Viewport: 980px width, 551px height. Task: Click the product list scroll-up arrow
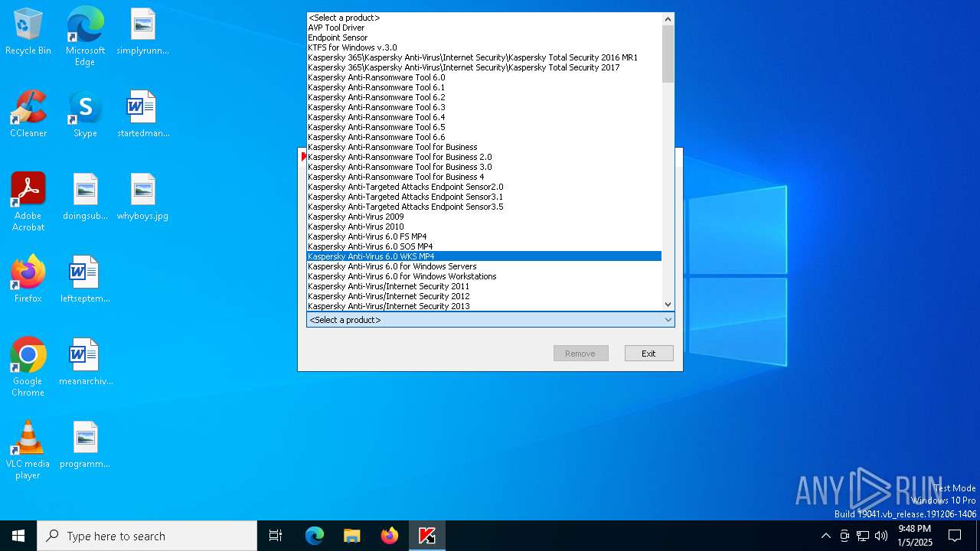point(668,19)
